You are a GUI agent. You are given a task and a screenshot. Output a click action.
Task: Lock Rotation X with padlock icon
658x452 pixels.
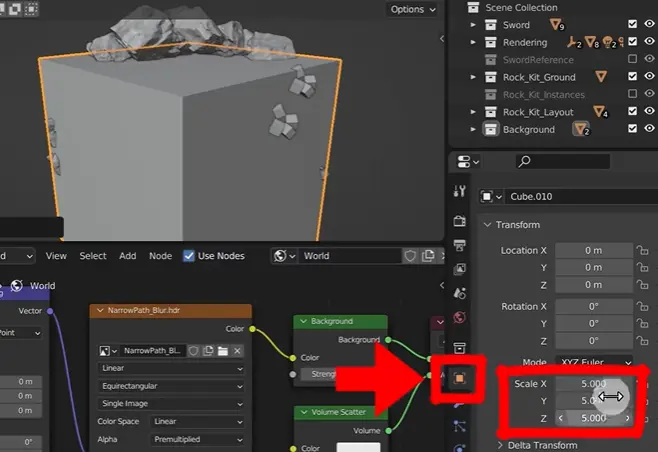(642, 306)
